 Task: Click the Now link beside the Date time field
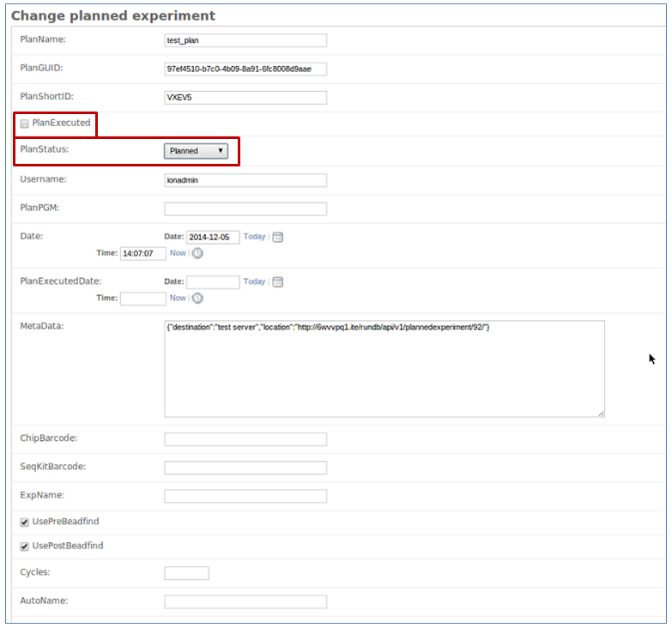point(178,253)
